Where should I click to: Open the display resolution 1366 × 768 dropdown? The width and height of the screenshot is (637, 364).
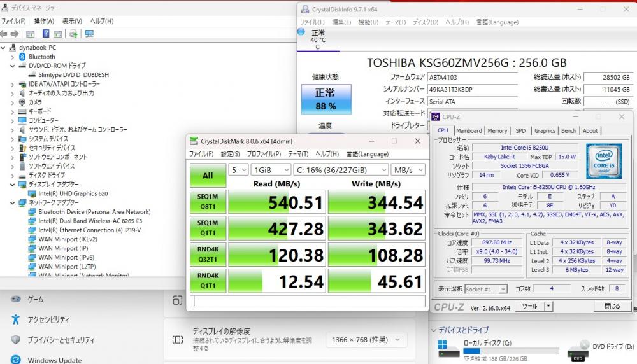click(366, 340)
